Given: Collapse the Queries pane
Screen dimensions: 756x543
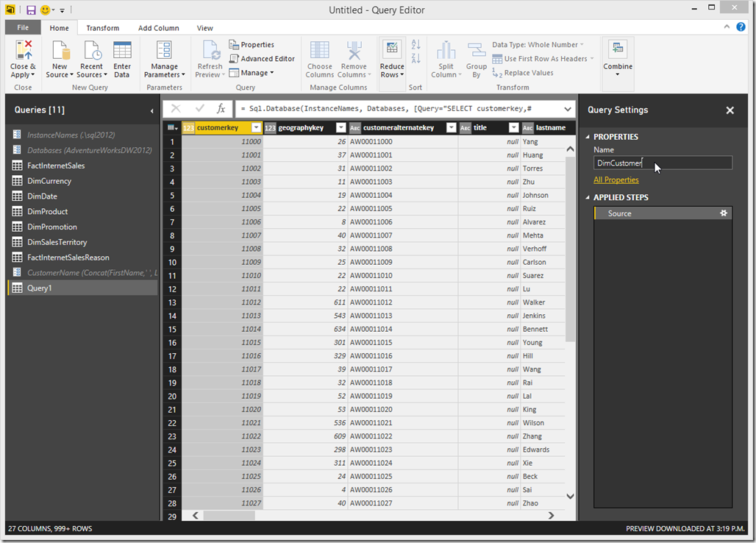Looking at the screenshot, I should click(x=152, y=111).
